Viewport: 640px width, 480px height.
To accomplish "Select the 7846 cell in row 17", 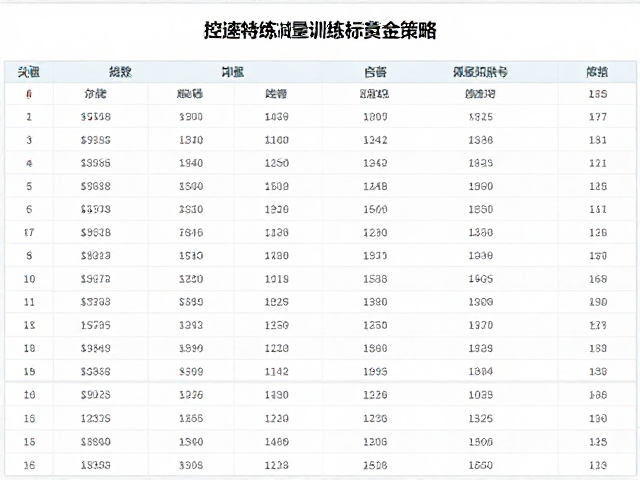I will pos(191,233).
